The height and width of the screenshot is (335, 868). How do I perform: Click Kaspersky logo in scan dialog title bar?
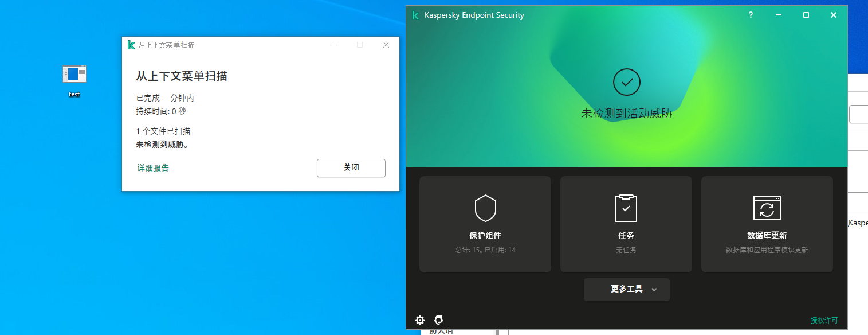pyautogui.click(x=131, y=45)
